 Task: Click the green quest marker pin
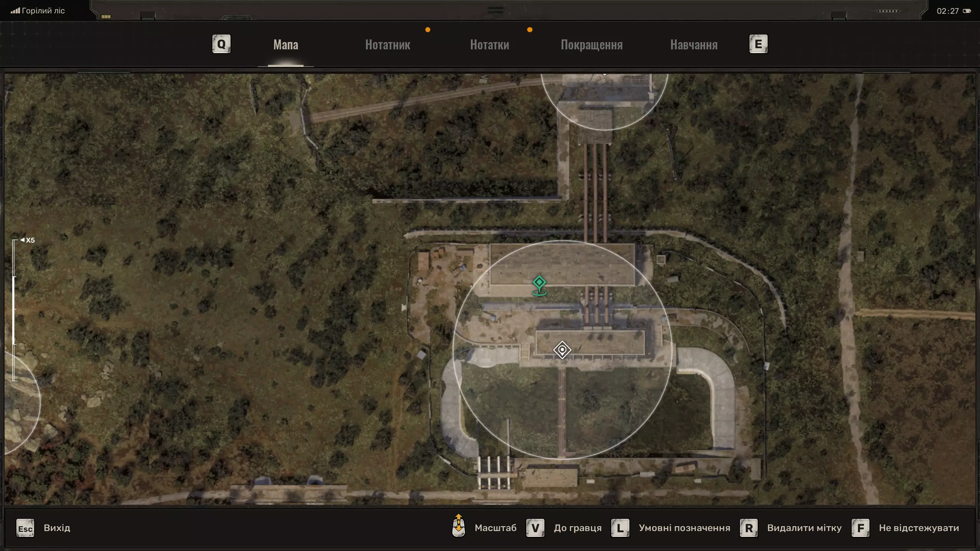(x=539, y=284)
